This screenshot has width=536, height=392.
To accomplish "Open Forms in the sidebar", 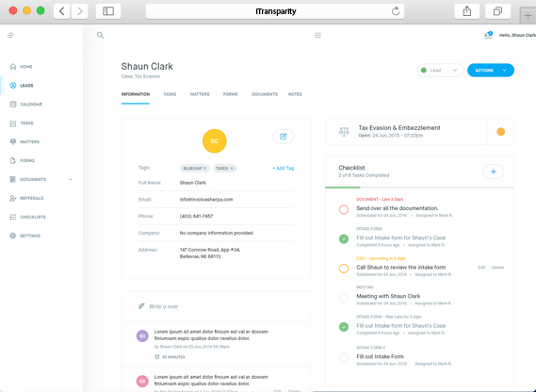I will click(x=23, y=161).
